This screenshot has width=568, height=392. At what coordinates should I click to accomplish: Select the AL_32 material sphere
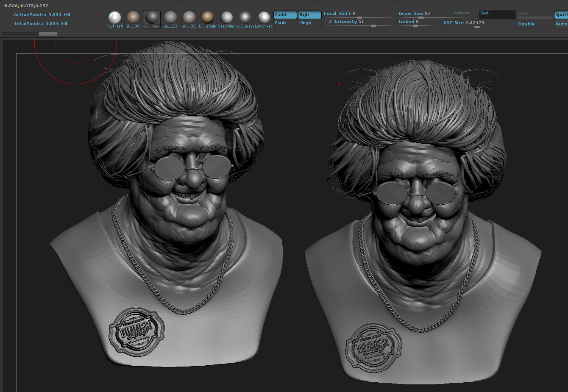(x=189, y=19)
